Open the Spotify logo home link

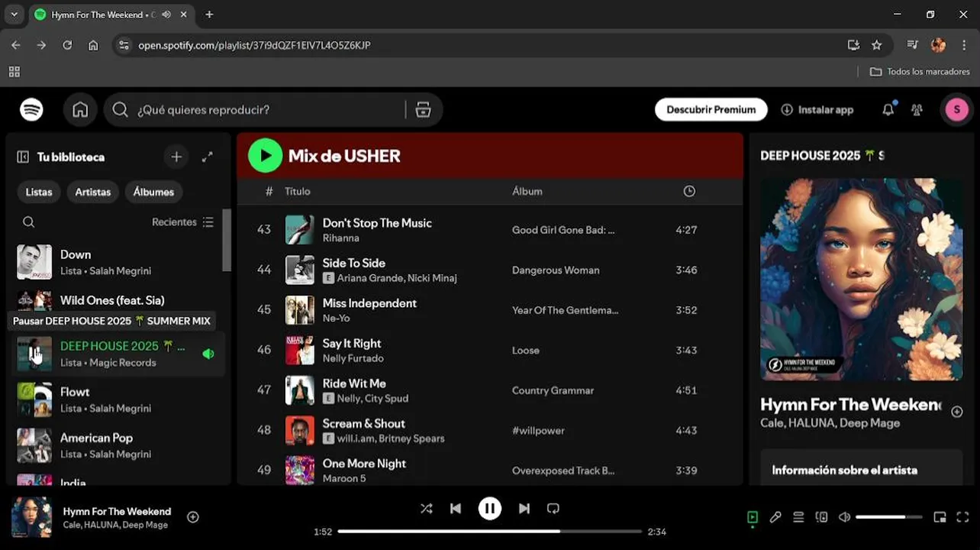pos(31,110)
